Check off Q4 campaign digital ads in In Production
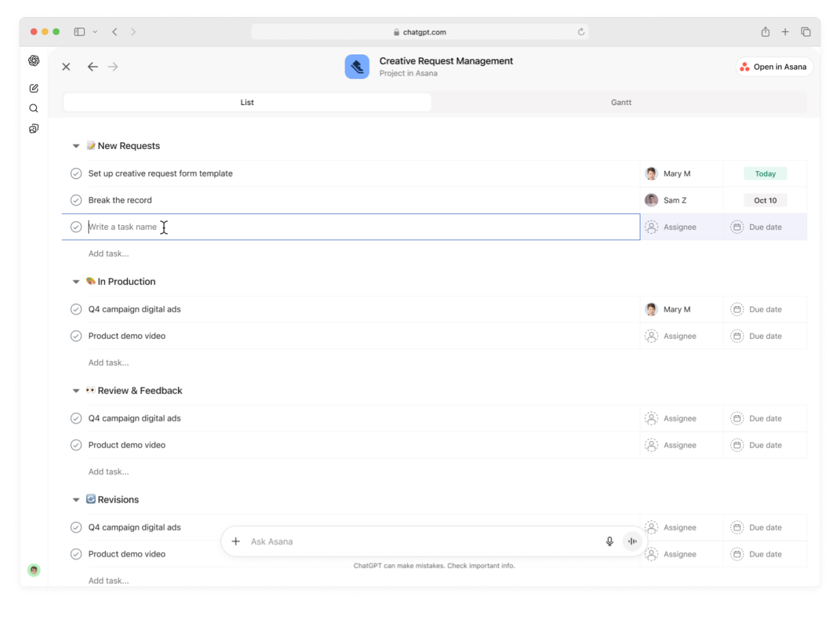 tap(76, 309)
